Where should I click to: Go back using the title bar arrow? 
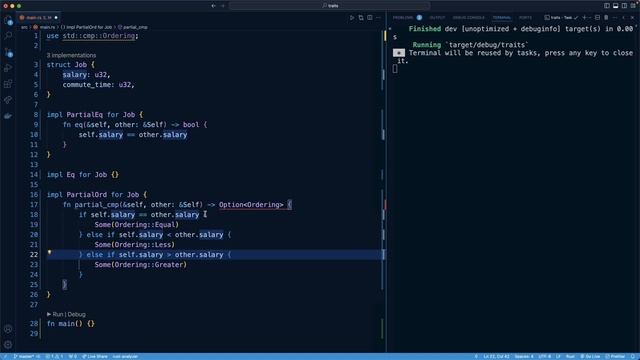coord(213,6)
